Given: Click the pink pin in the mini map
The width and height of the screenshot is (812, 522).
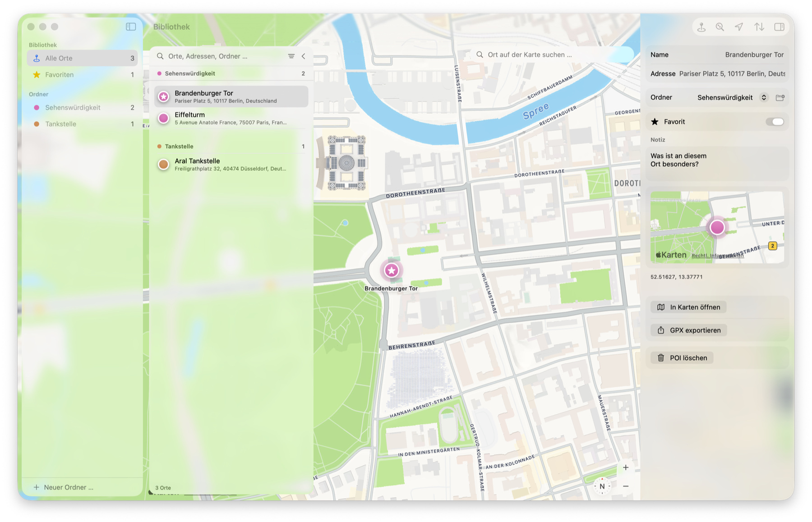Looking at the screenshot, I should pos(717,227).
